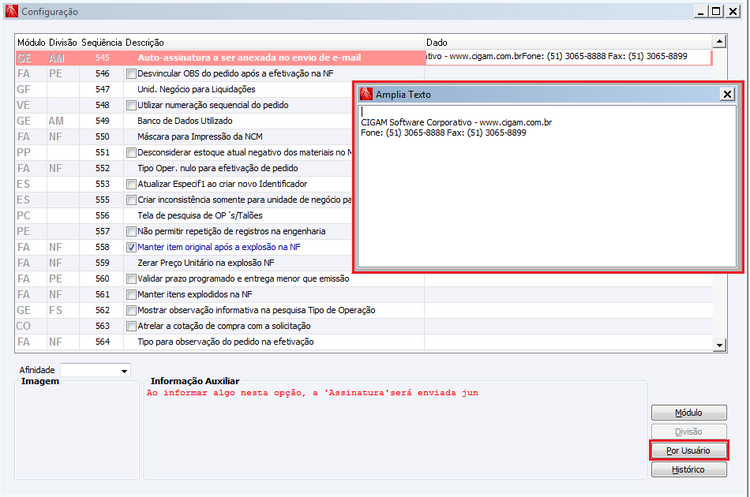Tick 'Validar prazo programado e entrega' checkbox

131,279
